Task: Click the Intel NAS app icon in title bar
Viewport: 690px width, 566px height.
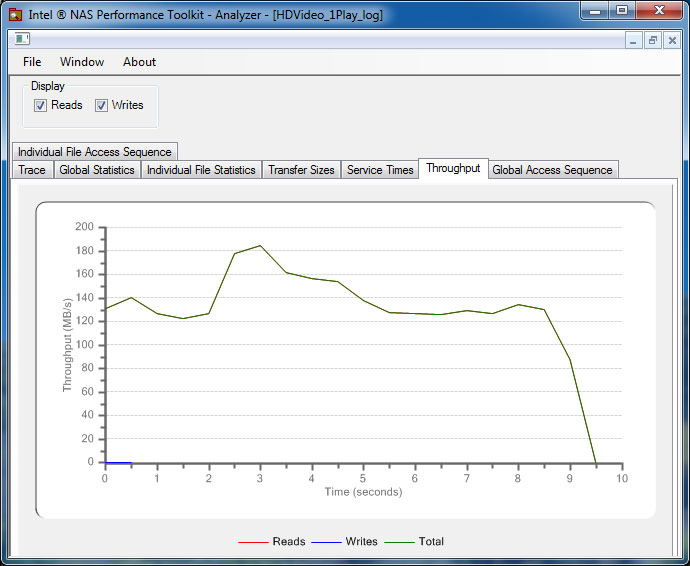Action: pos(15,15)
